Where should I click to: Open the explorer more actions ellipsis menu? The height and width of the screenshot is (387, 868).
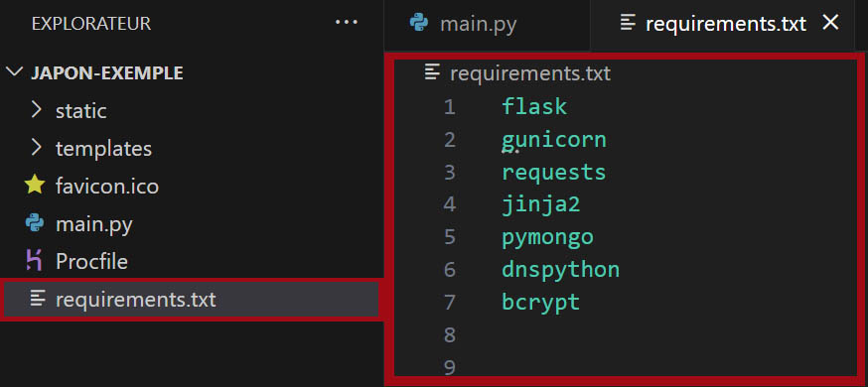tap(347, 23)
